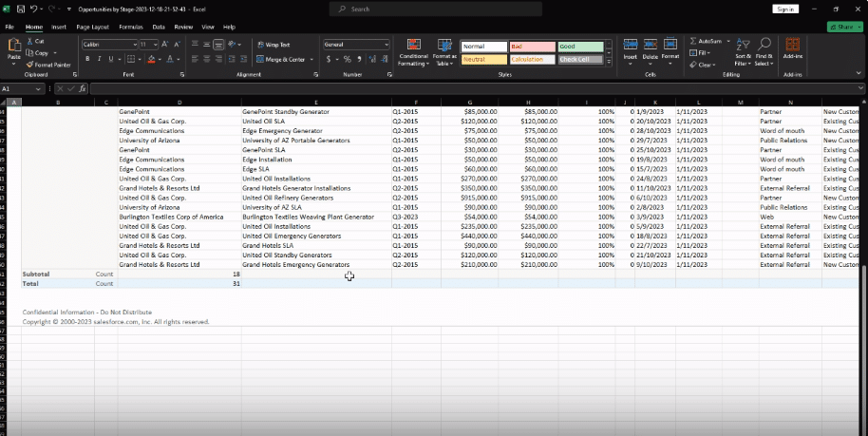This screenshot has height=436, width=868.
Task: Apply the Neutral cell style
Action: point(483,59)
